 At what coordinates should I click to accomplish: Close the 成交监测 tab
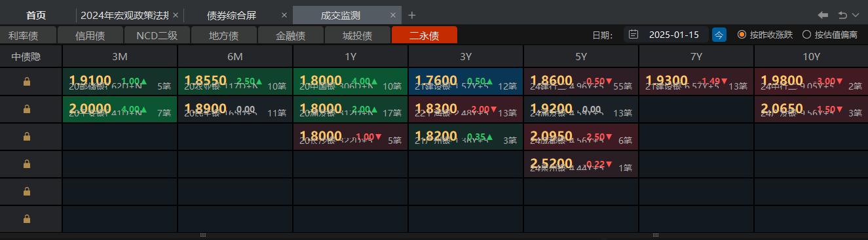pos(392,15)
